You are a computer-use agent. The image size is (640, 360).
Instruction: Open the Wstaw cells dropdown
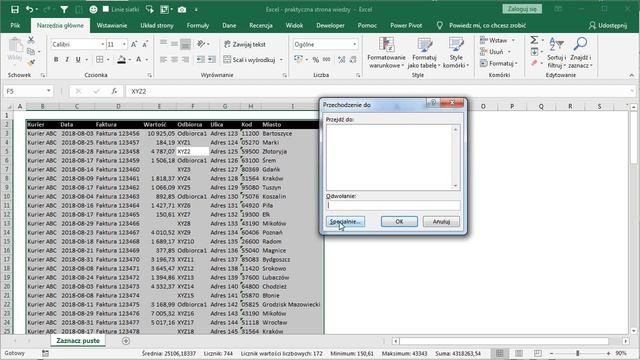tap(498, 40)
